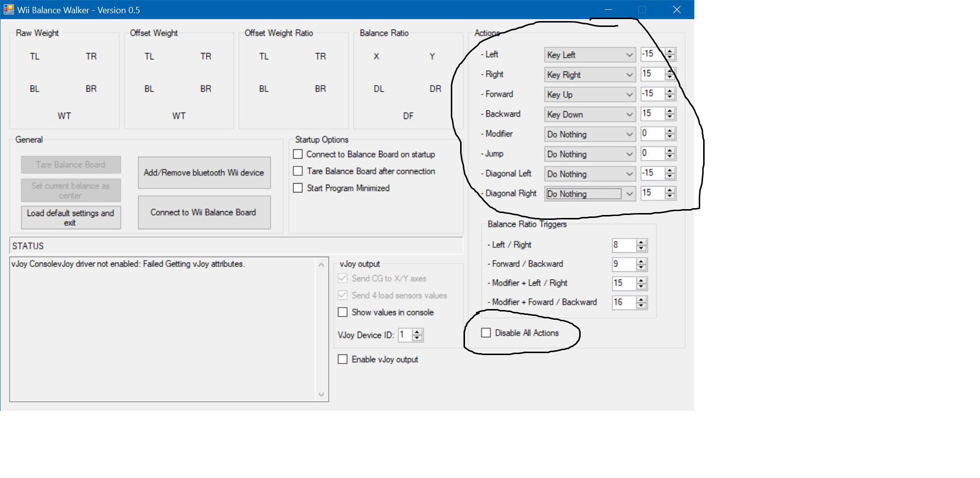980x478 pixels.
Task: Decrease the Right action value
Action: click(x=670, y=77)
